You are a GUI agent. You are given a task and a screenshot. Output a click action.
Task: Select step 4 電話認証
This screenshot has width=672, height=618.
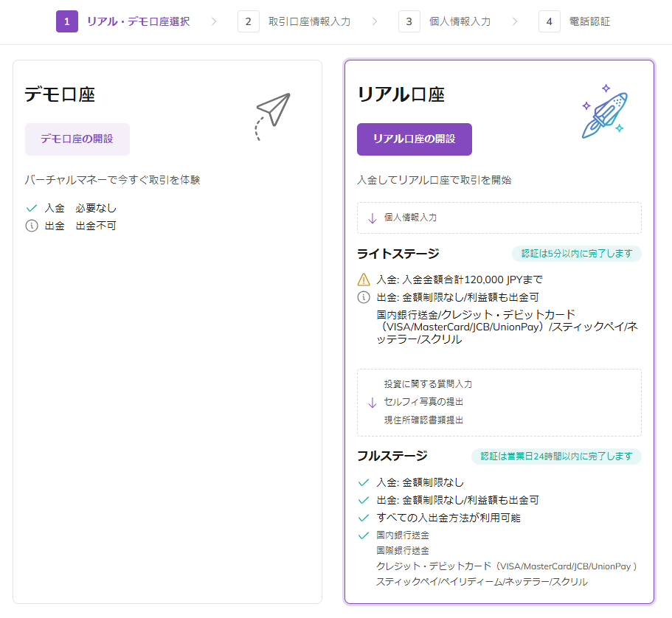pos(575,21)
